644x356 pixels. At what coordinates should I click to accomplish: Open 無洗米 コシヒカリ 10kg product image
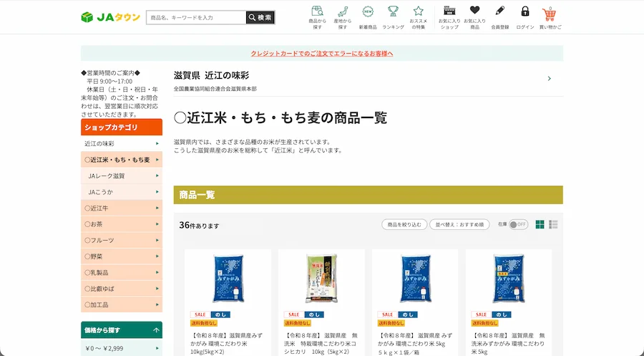[x=321, y=279]
